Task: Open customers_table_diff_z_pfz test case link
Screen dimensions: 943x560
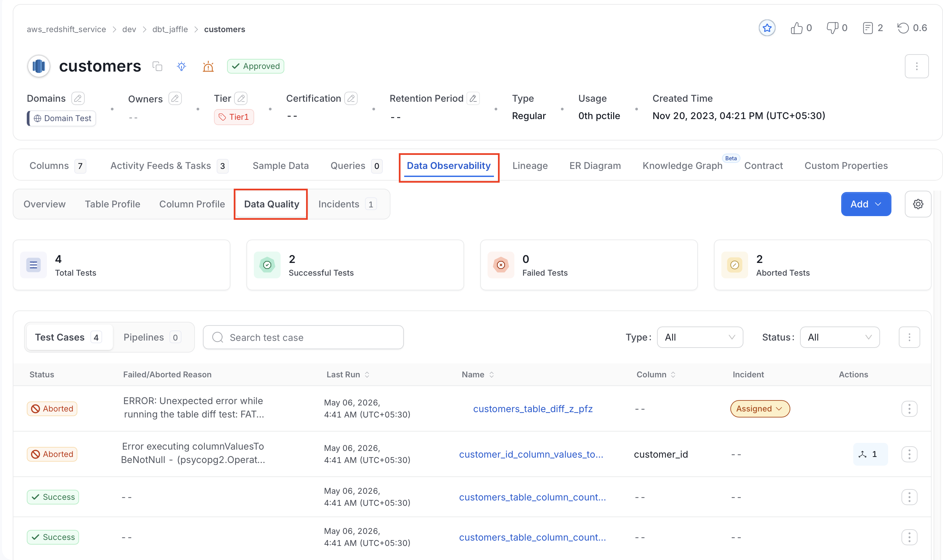Action: tap(532, 409)
